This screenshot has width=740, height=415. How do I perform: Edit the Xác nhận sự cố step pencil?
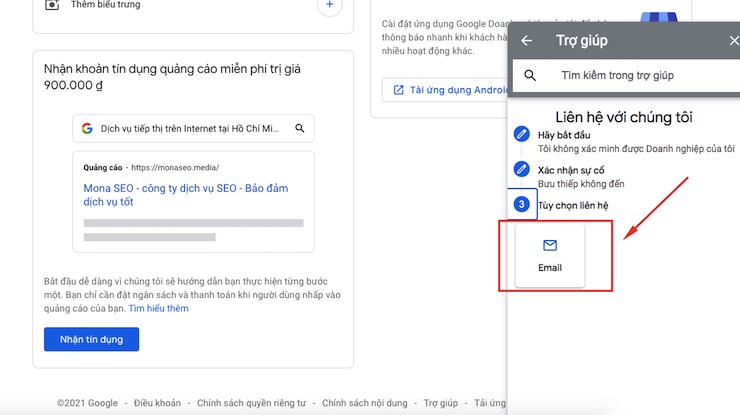click(521, 169)
